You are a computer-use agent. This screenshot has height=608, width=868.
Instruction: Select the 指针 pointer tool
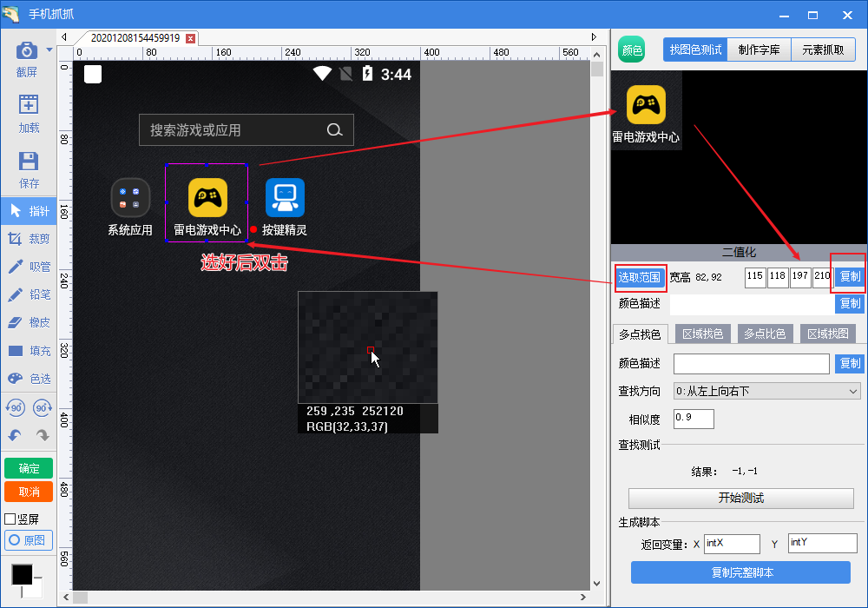(29, 211)
